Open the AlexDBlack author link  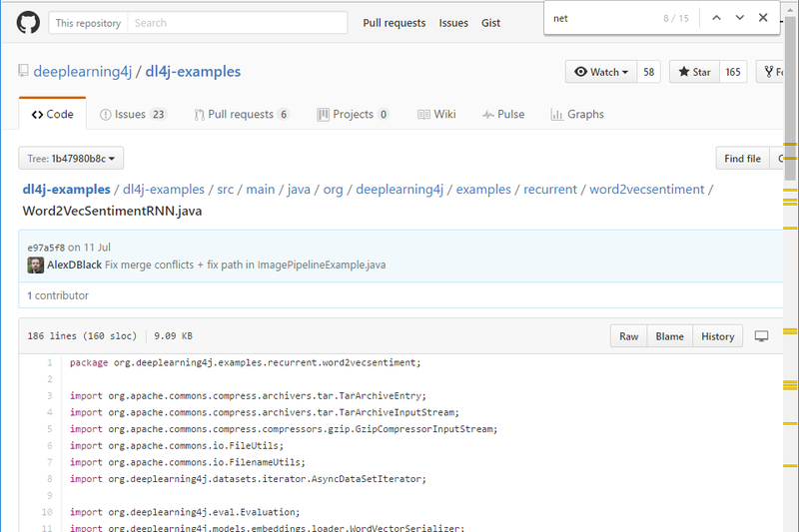tap(74, 265)
